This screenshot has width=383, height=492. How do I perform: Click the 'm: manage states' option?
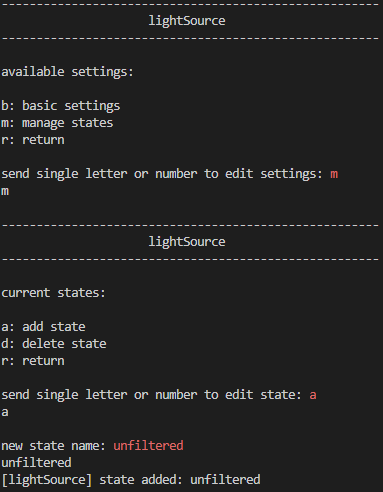57,123
